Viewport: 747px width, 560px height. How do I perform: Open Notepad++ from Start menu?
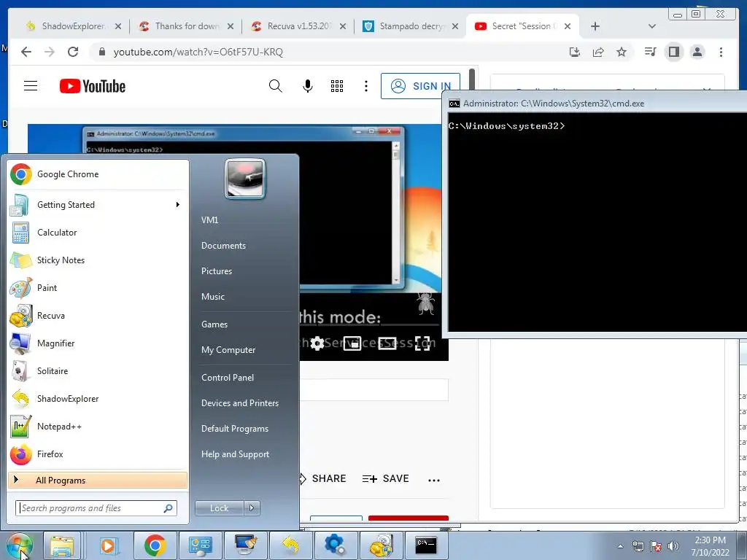tap(98, 426)
